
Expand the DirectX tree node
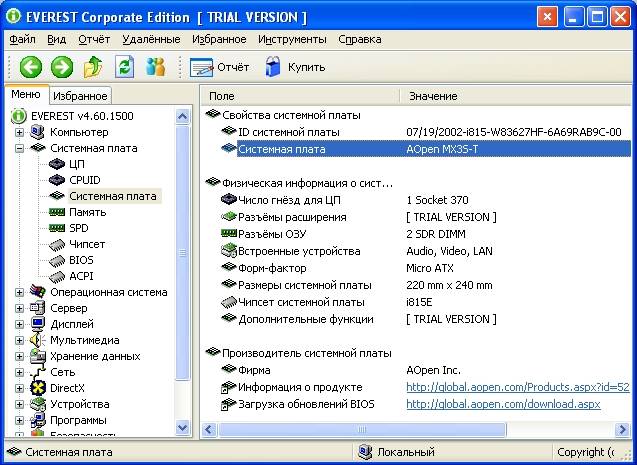(19, 388)
